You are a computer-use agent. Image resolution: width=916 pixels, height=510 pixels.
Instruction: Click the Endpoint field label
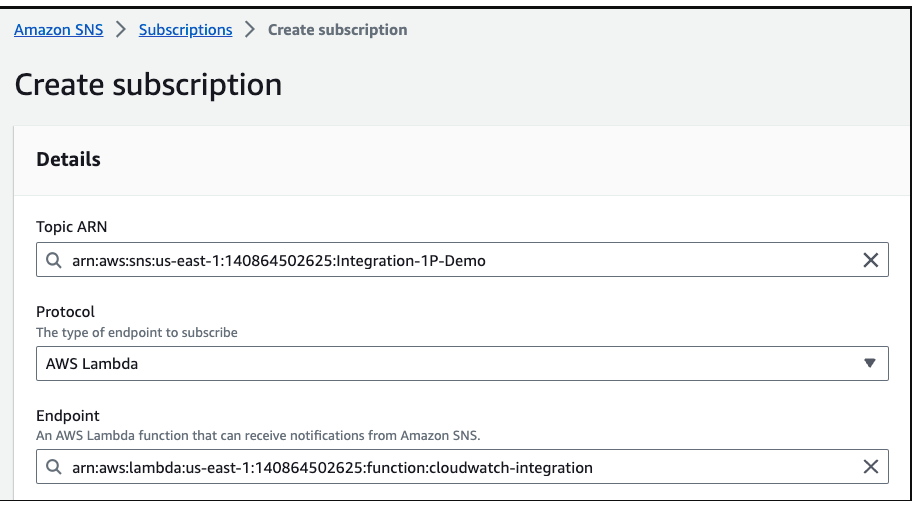(68, 415)
